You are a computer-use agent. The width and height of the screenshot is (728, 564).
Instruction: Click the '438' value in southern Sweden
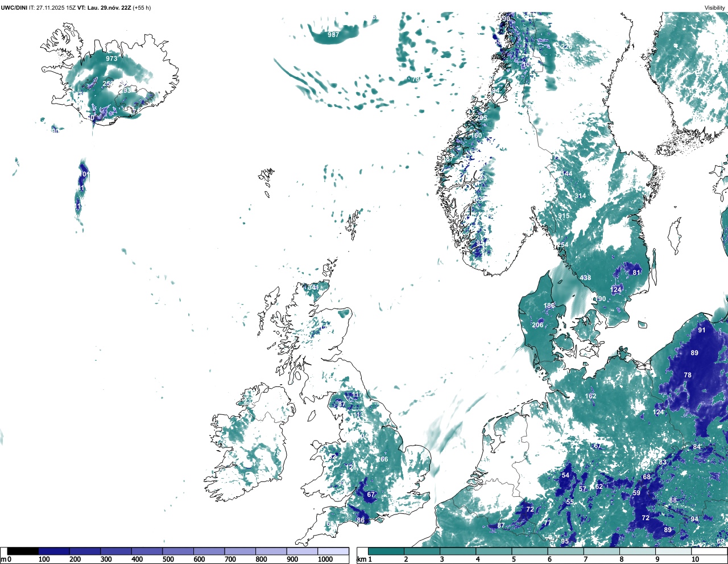pyautogui.click(x=585, y=278)
